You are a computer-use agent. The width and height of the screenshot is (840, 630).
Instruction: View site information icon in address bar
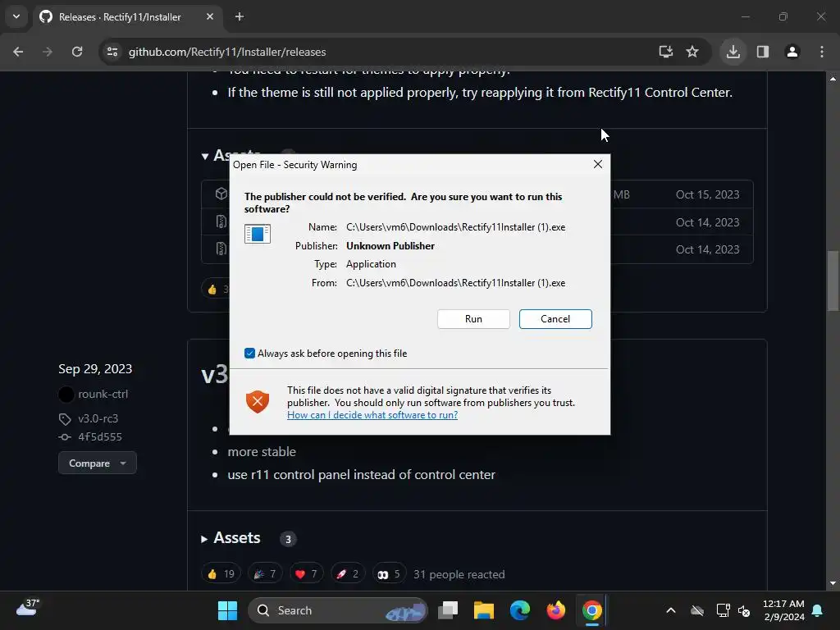(112, 52)
